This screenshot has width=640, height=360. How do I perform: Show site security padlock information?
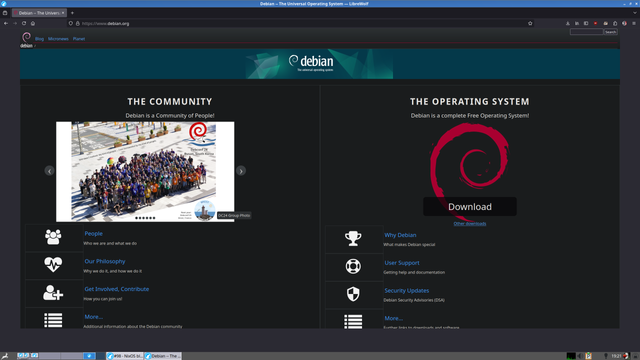point(78,23)
